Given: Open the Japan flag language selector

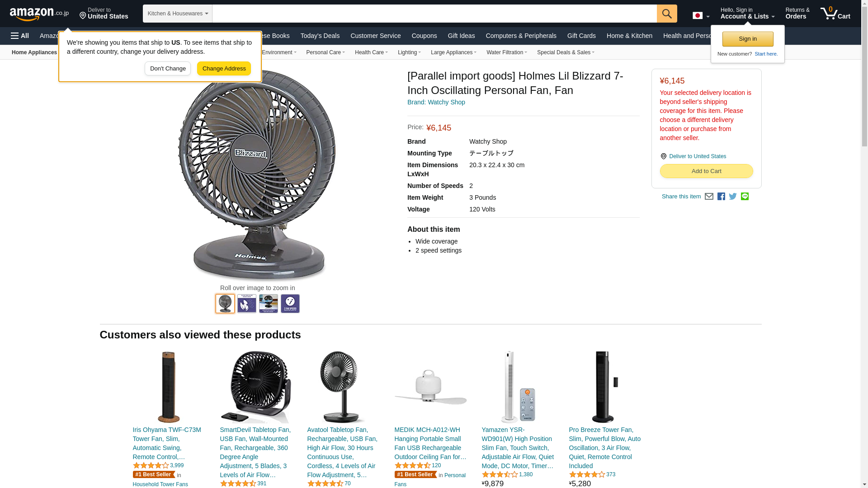Looking at the screenshot, I should click(701, 15).
